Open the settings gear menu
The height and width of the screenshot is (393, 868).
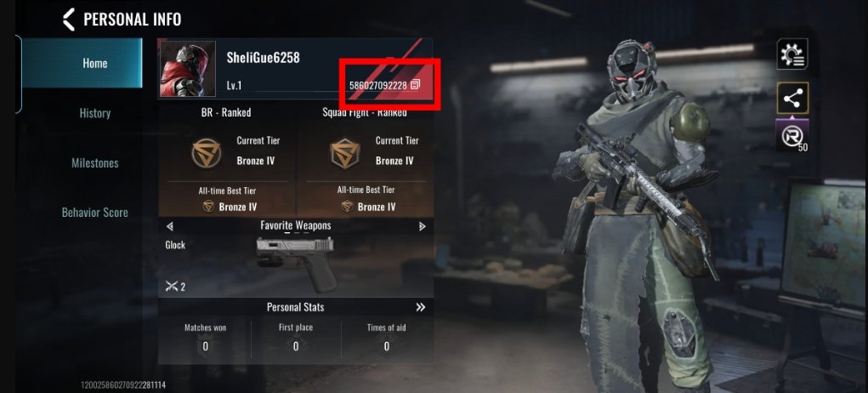(x=792, y=54)
